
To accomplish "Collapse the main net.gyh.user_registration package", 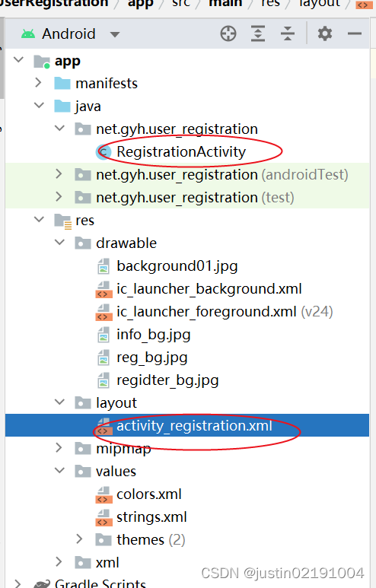I will [x=59, y=129].
